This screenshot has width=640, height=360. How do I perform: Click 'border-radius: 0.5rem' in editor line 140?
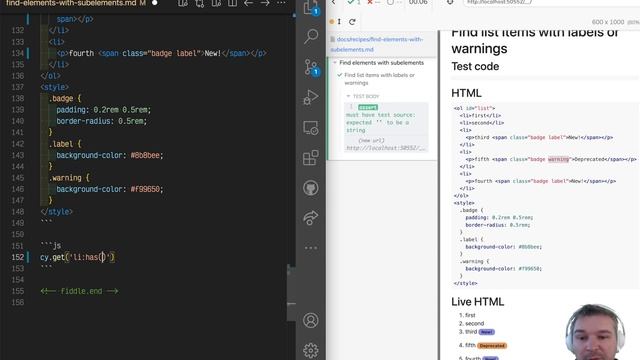click(x=102, y=121)
